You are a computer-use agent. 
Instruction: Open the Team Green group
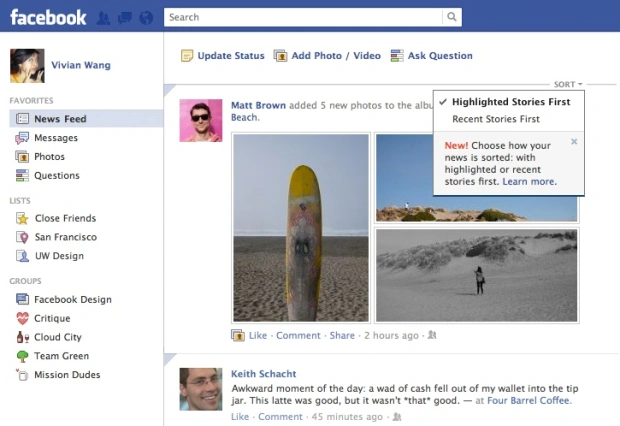pos(61,356)
